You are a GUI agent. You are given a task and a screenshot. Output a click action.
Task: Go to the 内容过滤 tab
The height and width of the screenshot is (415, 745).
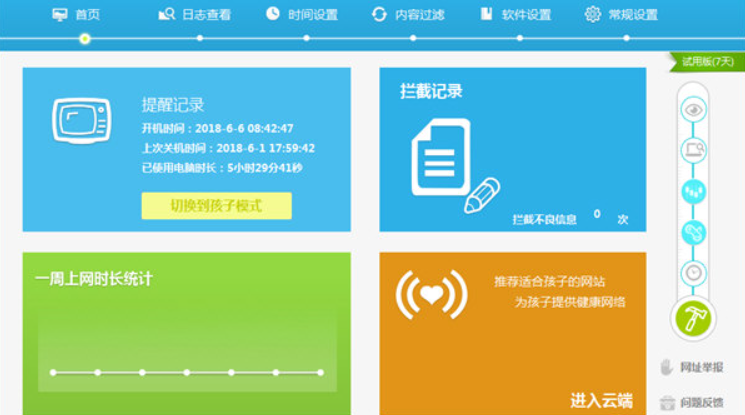coord(408,15)
